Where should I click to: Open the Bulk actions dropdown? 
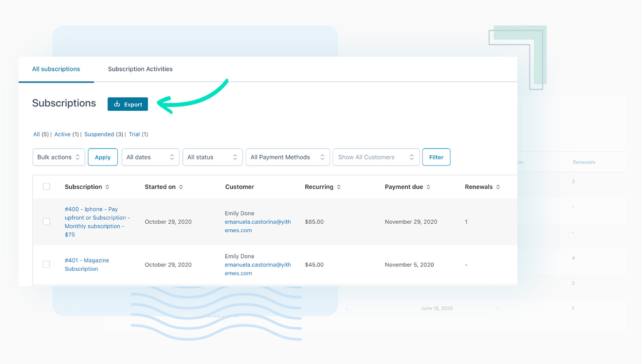click(x=59, y=157)
